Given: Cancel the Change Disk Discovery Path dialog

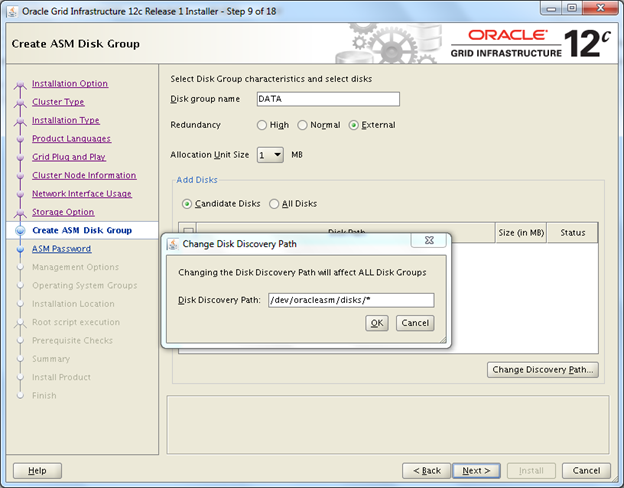Looking at the screenshot, I should [x=415, y=323].
